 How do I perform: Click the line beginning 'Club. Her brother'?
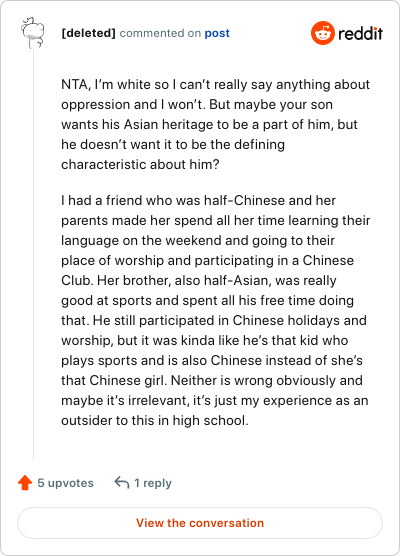point(199,280)
